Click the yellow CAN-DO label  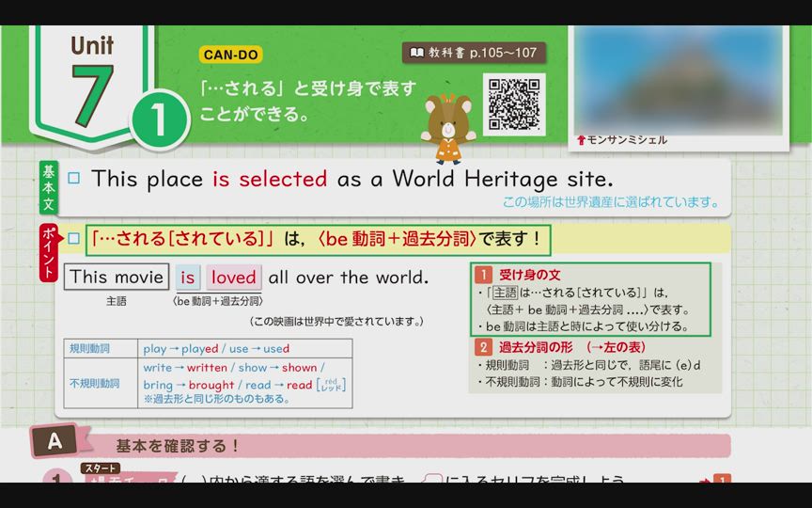pos(230,55)
